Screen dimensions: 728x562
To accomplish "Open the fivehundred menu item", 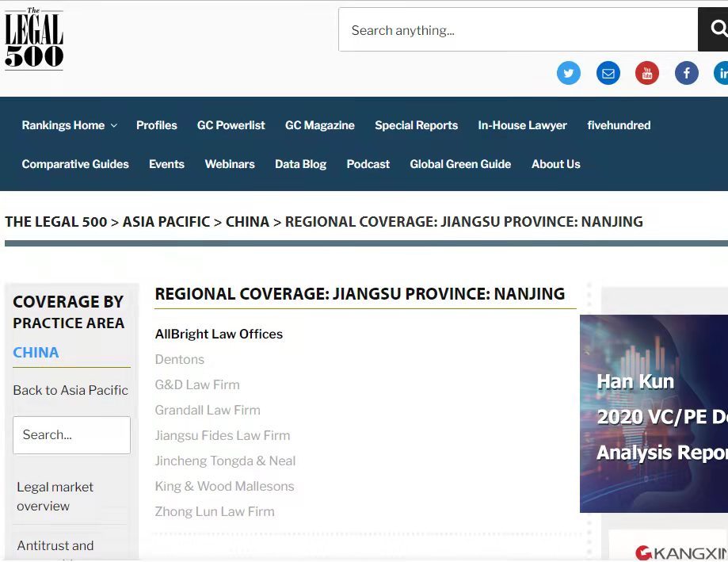I will tap(619, 125).
